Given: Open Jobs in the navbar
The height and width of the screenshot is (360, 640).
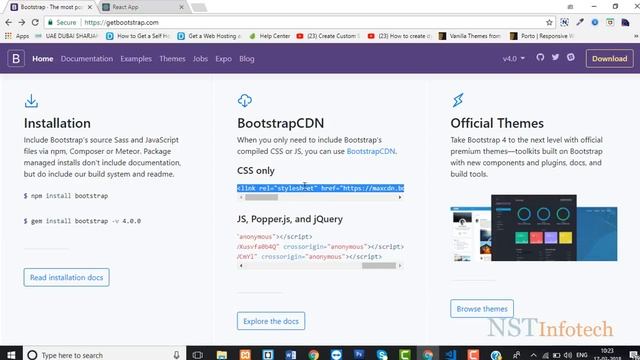Looking at the screenshot, I should (200, 58).
